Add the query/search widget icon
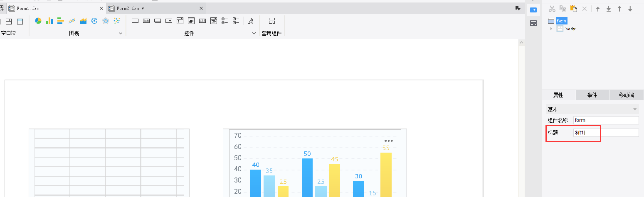This screenshot has width=644, height=197. (250, 21)
